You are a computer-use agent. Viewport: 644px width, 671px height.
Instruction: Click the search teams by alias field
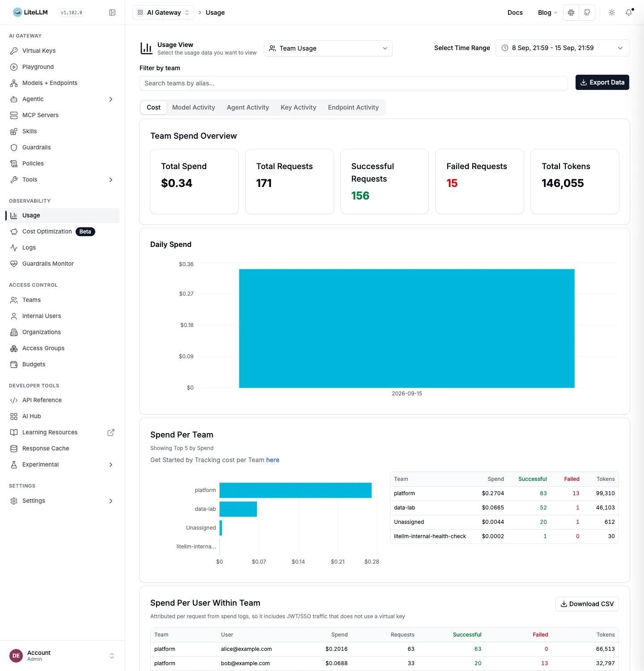click(x=354, y=83)
